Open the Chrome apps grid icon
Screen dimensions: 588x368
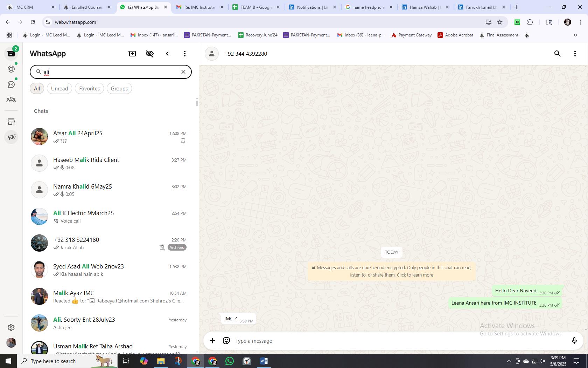[9, 35]
